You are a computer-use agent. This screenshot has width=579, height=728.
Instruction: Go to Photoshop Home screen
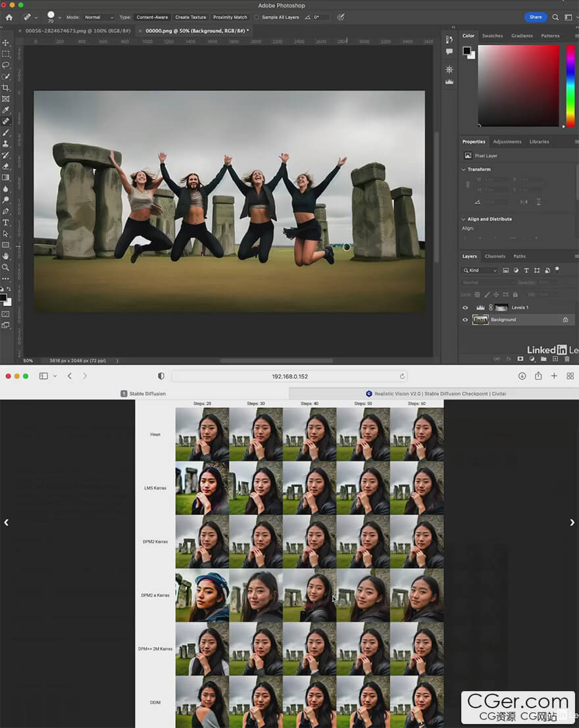[9, 17]
